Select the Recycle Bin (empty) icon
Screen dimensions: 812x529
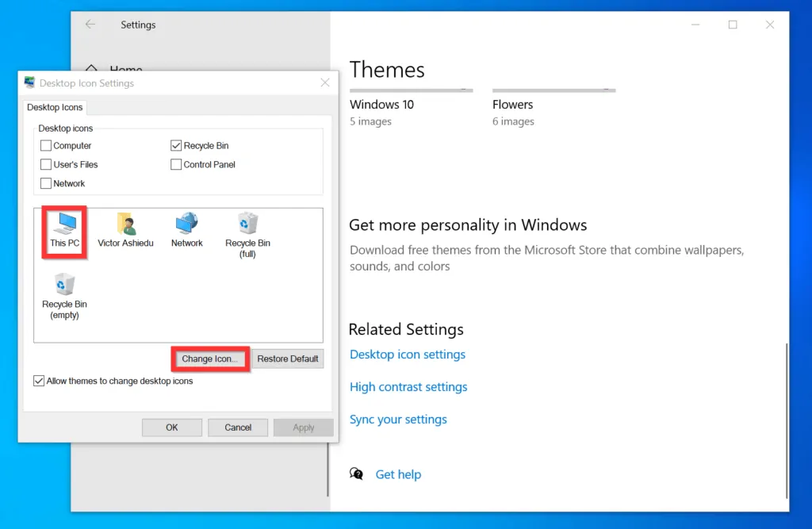64,286
